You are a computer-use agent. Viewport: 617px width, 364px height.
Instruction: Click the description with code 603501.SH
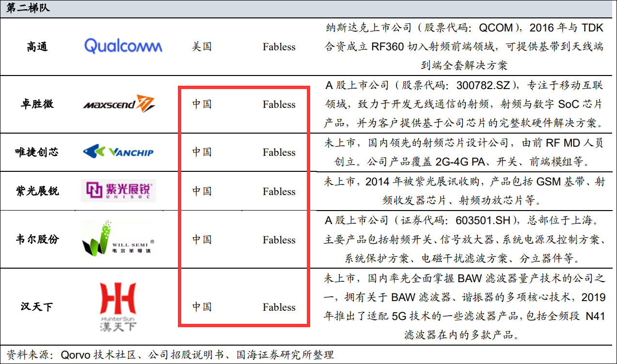[464, 239]
